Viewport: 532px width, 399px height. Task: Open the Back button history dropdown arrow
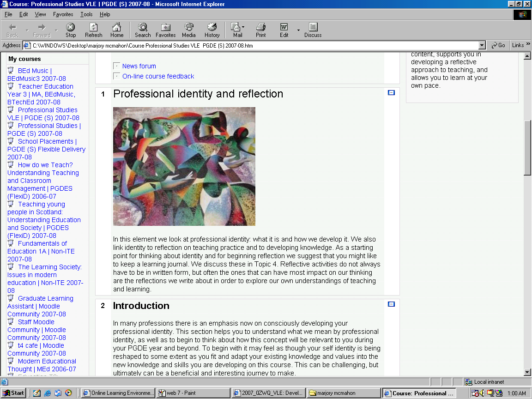tap(27, 30)
